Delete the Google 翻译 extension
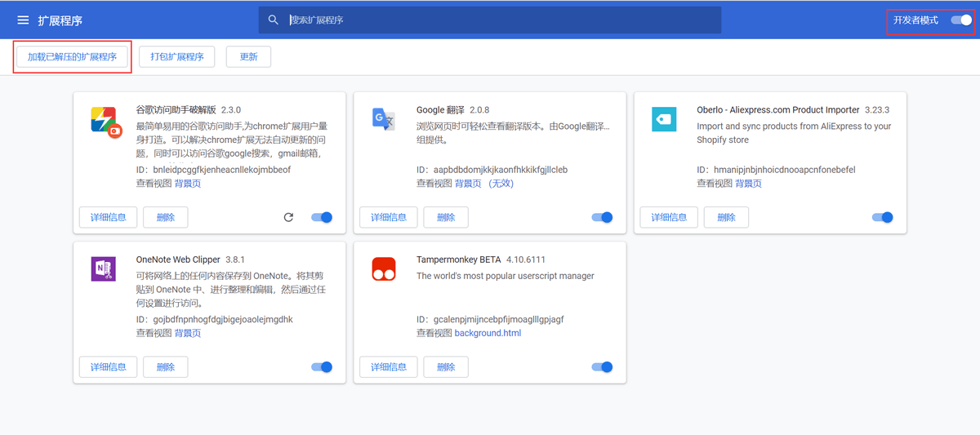 [446, 217]
